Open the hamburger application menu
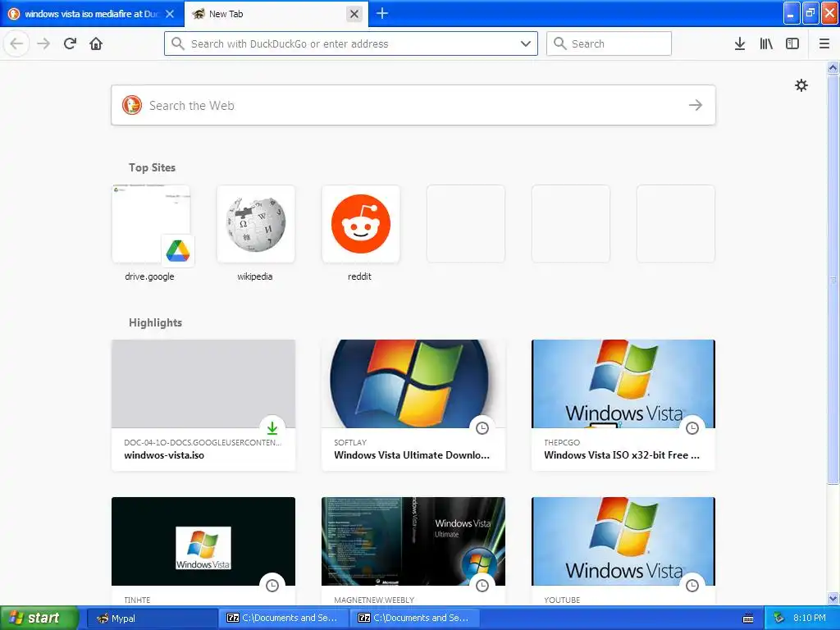Image resolution: width=840 pixels, height=630 pixels. (x=824, y=43)
